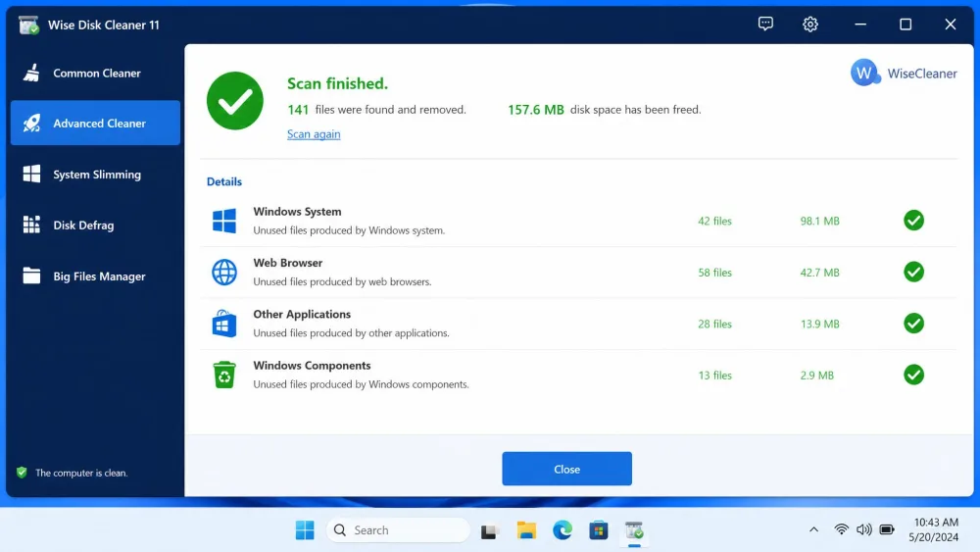980x552 pixels.
Task: Click the '13 files' value
Action: [714, 376]
